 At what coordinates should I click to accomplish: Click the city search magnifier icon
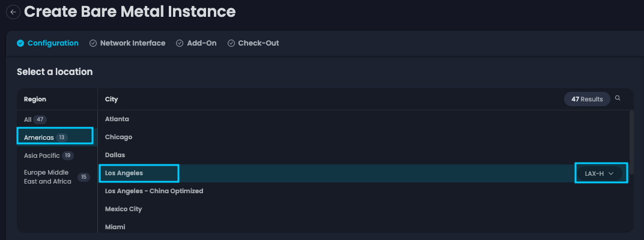[x=618, y=98]
